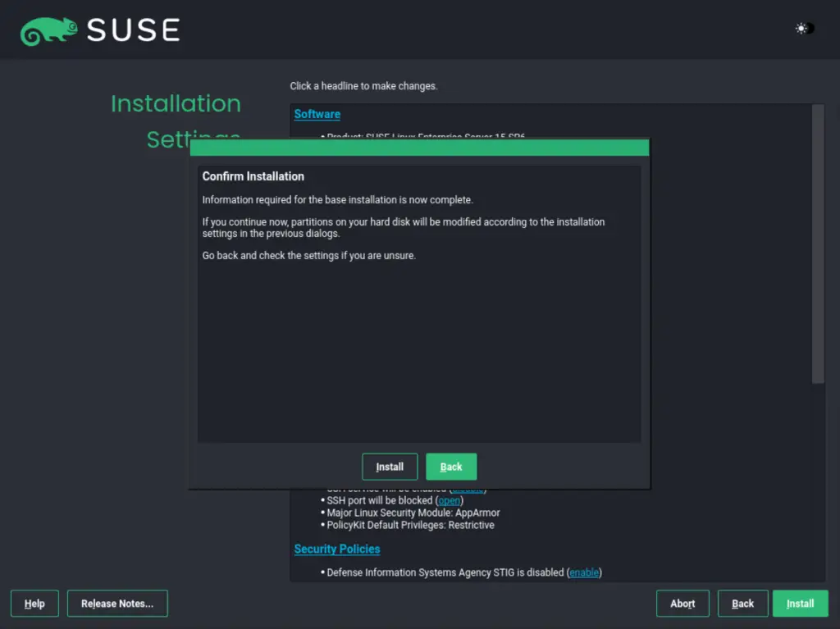Image resolution: width=840 pixels, height=629 pixels.
Task: Click Install in the confirmation dialog
Action: pyautogui.click(x=390, y=466)
